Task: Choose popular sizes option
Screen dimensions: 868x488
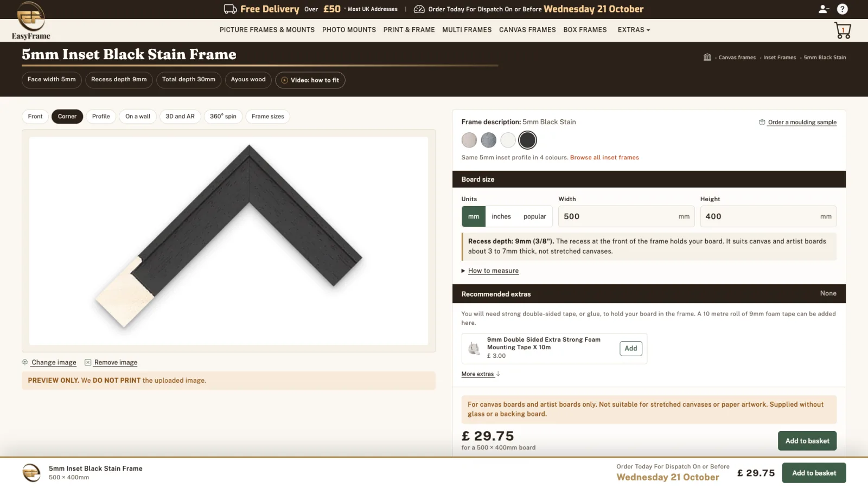Action: (535, 216)
